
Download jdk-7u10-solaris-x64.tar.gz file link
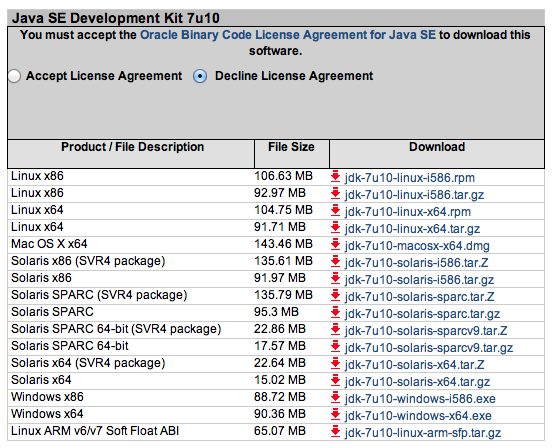(x=417, y=382)
